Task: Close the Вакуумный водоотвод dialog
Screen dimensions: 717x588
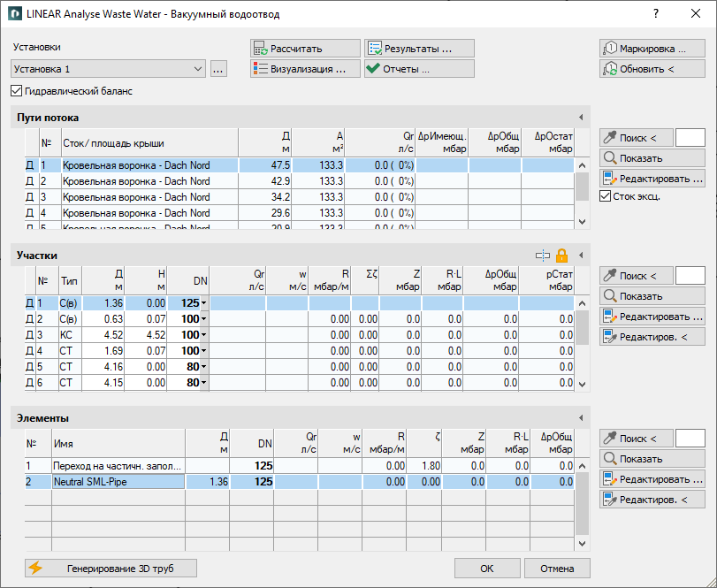Action: point(696,14)
